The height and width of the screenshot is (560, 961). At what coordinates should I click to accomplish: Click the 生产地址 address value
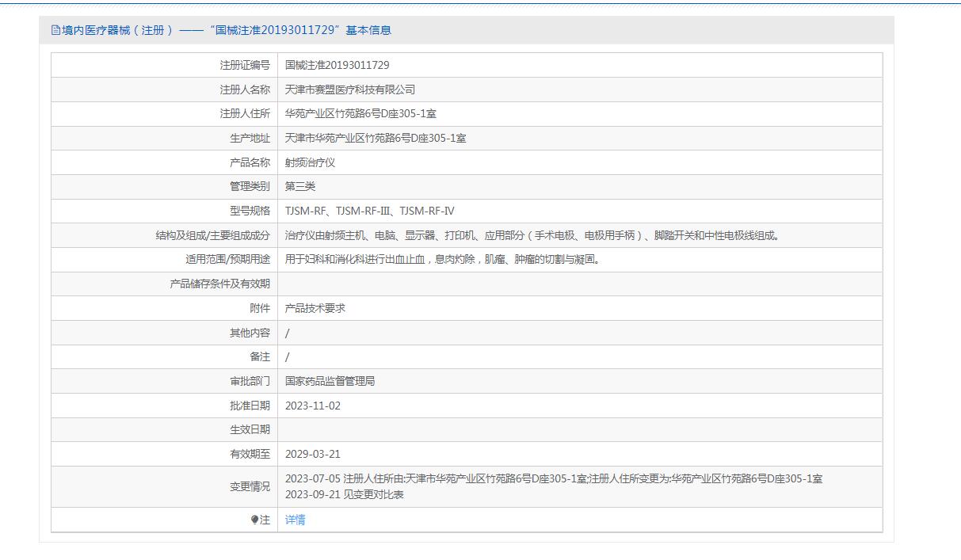376,139
